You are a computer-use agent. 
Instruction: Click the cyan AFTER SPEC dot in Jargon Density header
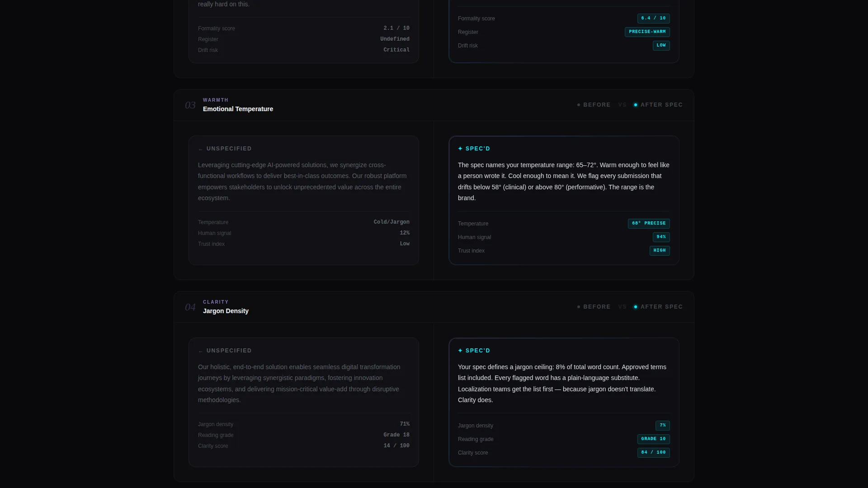pyautogui.click(x=636, y=307)
